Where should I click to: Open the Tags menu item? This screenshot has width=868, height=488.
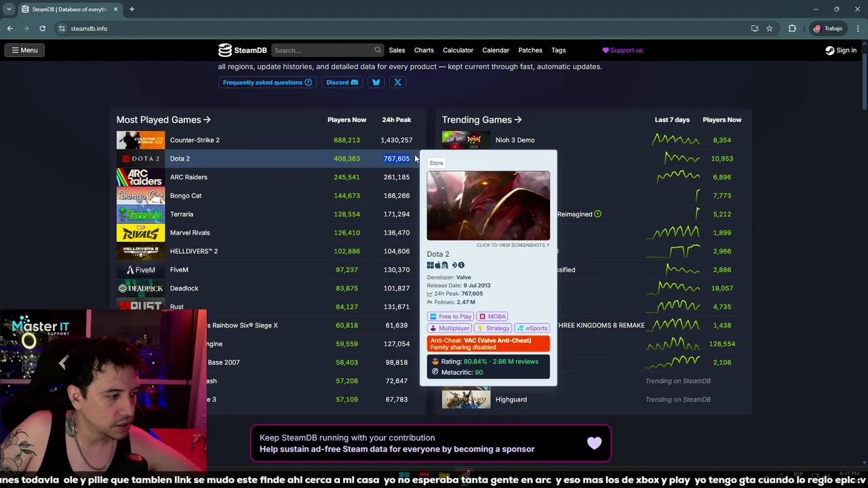coord(559,50)
